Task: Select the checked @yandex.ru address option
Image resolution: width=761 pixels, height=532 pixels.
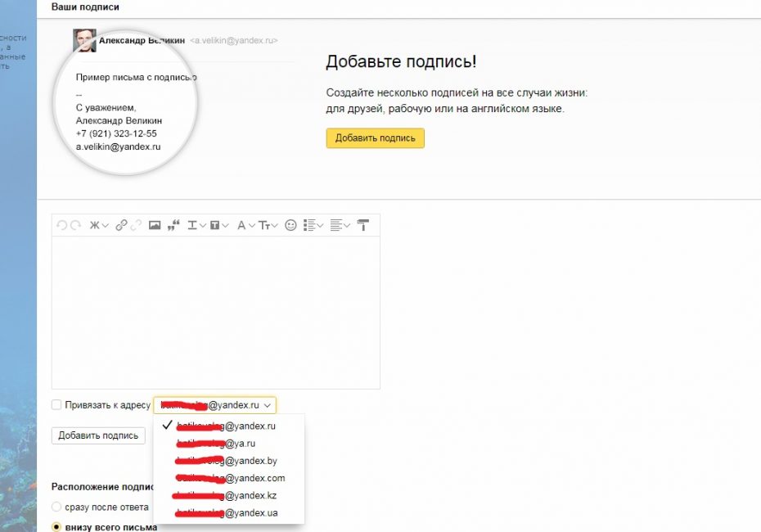Action: [229, 426]
